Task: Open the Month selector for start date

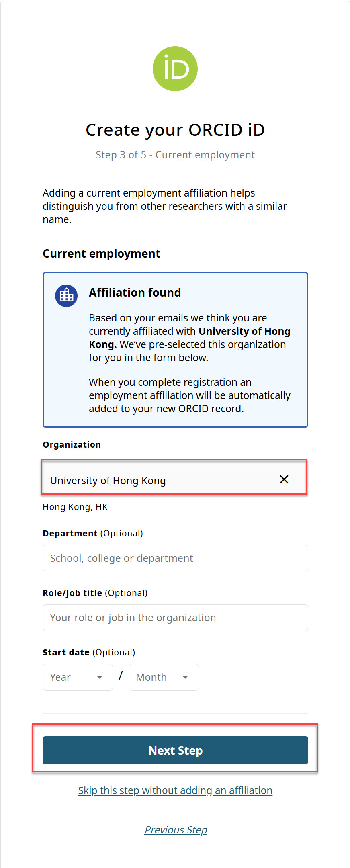Action: [x=163, y=677]
